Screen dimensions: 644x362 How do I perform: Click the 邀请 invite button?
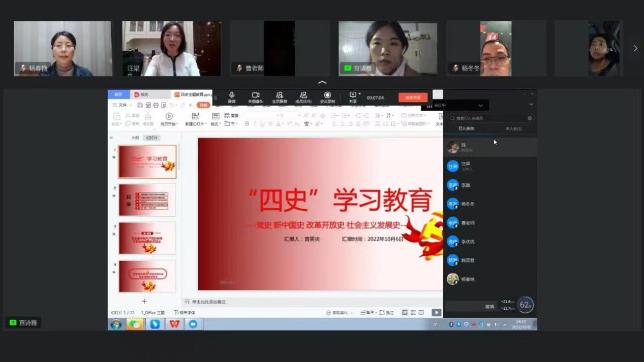[489, 307]
